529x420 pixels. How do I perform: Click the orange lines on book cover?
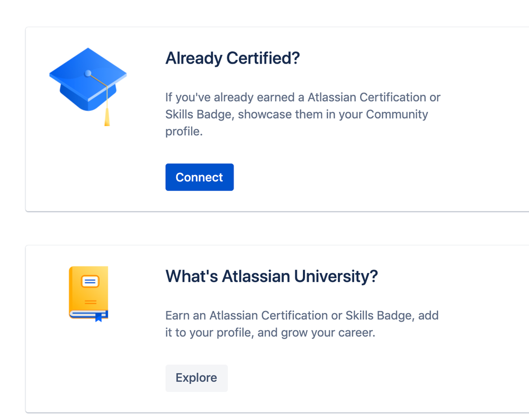pyautogui.click(x=91, y=302)
